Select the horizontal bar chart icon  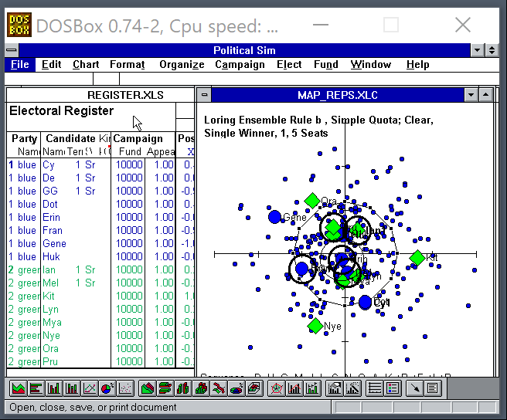click(x=36, y=388)
